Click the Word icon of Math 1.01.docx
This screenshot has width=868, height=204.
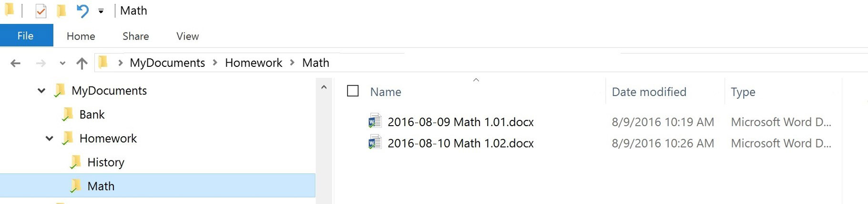[x=375, y=121]
